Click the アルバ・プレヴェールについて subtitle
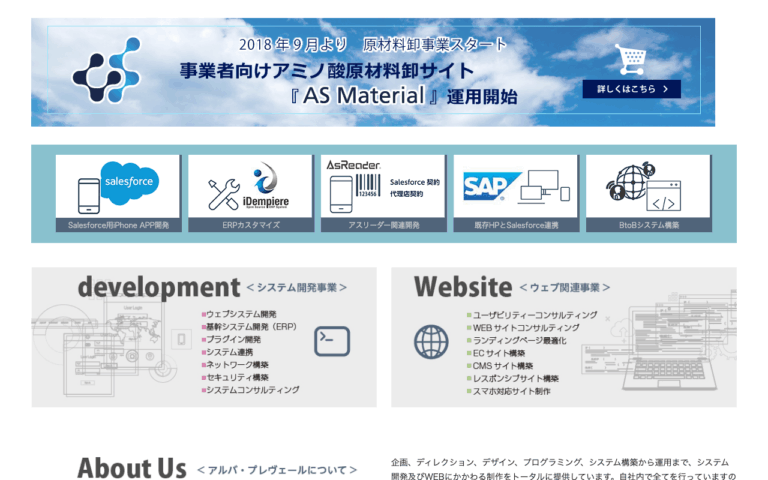The width and height of the screenshot is (768, 480). [277, 470]
